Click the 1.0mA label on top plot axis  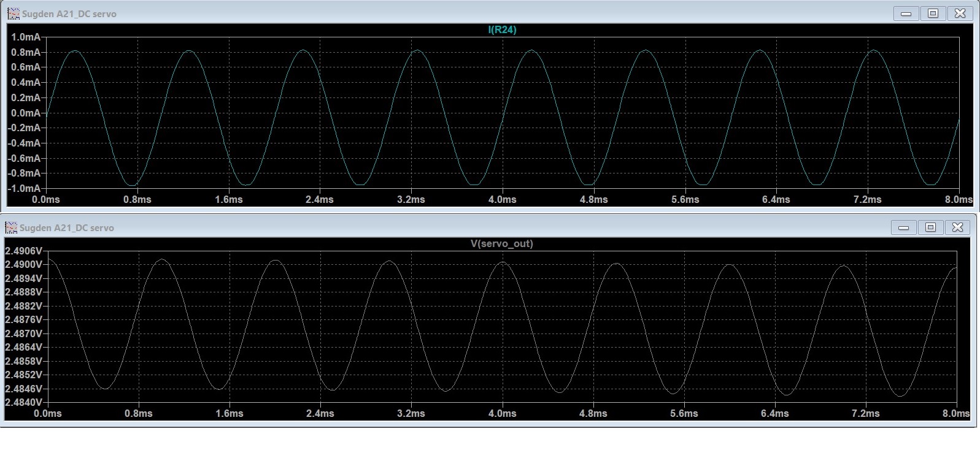pyautogui.click(x=26, y=37)
